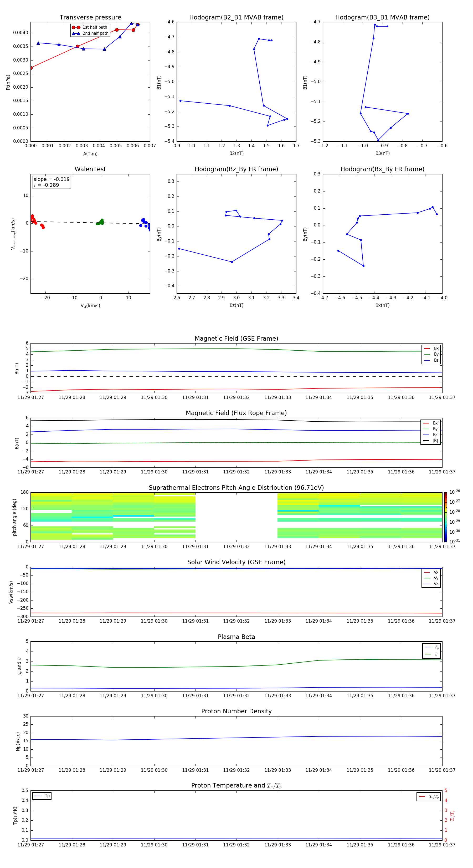This screenshot has width=473, height=868.
Task: Select the Bz' entry in Flux Rope legend
Action: tap(431, 435)
